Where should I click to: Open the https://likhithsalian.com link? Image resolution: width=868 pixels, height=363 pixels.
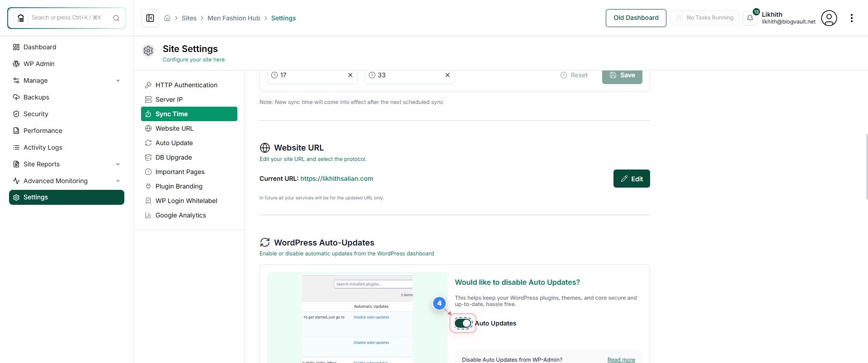[337, 179]
